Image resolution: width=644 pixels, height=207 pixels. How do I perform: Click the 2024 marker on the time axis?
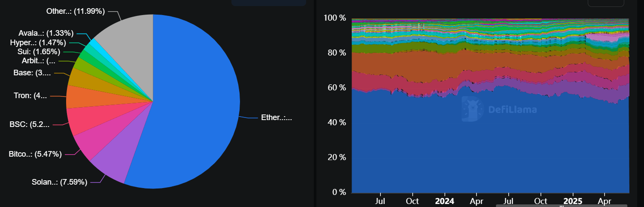[x=445, y=201]
